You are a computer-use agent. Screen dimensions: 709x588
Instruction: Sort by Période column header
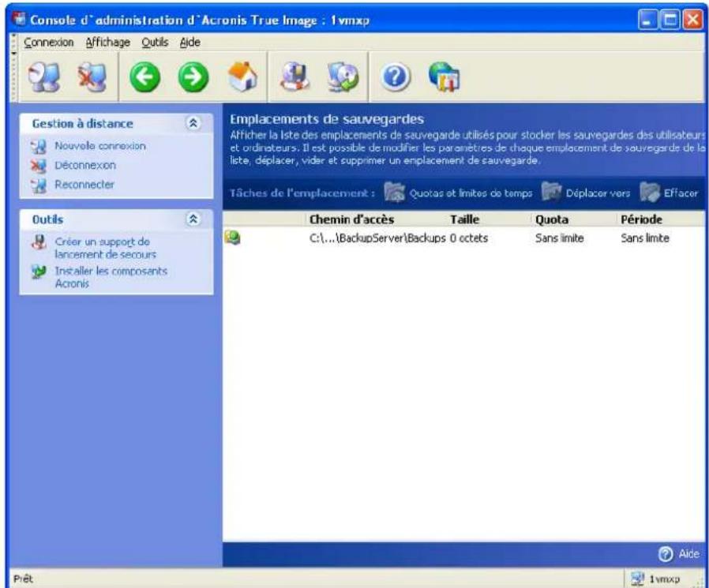(x=641, y=219)
